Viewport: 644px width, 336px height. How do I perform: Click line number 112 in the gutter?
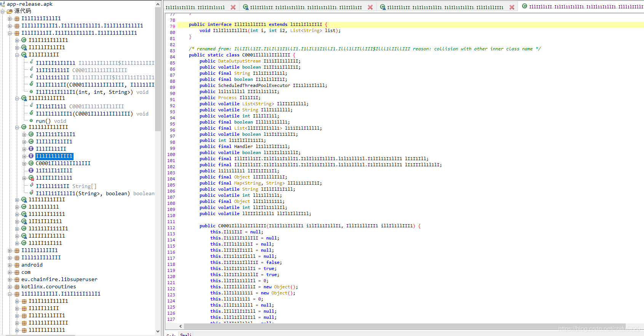coord(171,228)
